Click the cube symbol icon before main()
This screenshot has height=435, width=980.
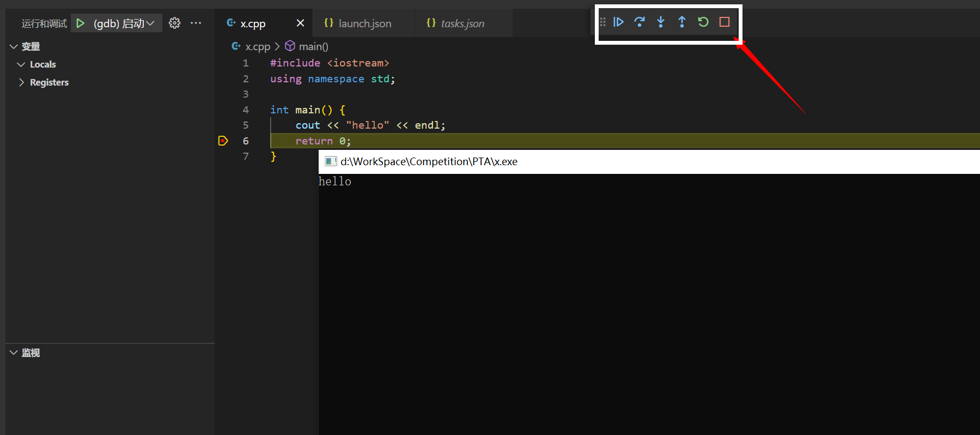290,46
